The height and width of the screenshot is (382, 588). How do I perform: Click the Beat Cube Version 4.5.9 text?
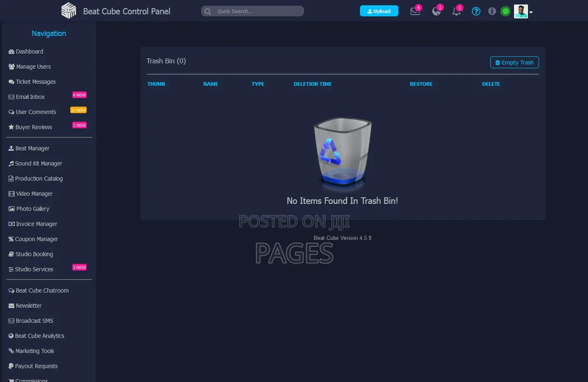click(342, 238)
